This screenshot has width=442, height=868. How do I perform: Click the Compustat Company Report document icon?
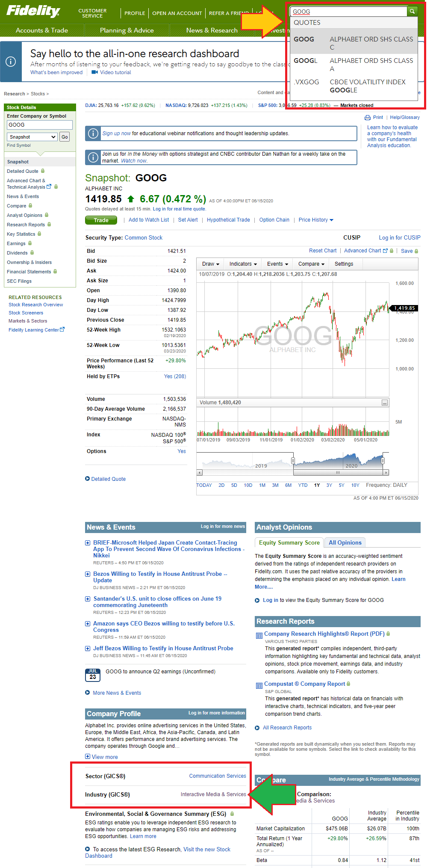click(x=259, y=686)
